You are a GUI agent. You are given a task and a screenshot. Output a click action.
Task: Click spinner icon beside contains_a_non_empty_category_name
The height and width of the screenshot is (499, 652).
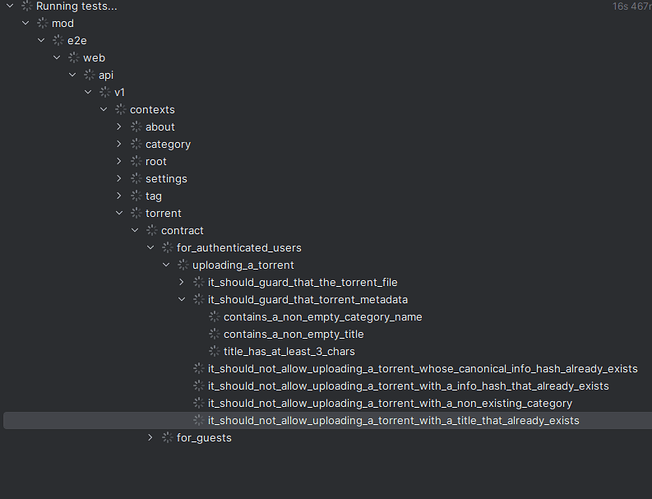[214, 316]
